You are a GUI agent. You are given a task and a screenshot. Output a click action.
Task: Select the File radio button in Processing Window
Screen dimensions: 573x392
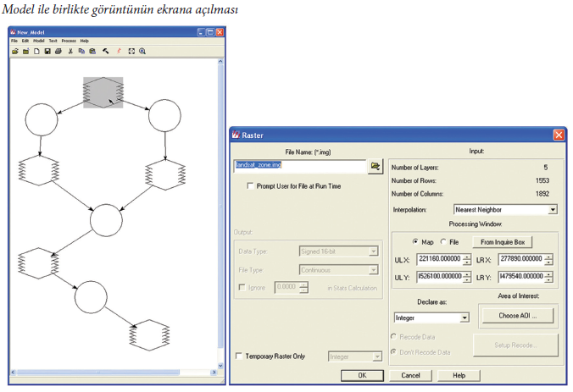tap(442, 241)
